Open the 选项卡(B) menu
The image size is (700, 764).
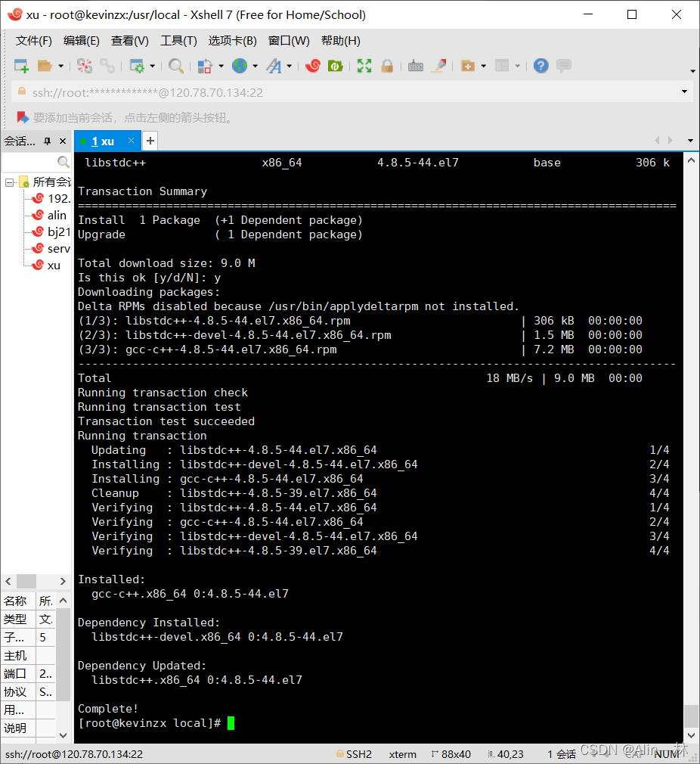pos(232,40)
